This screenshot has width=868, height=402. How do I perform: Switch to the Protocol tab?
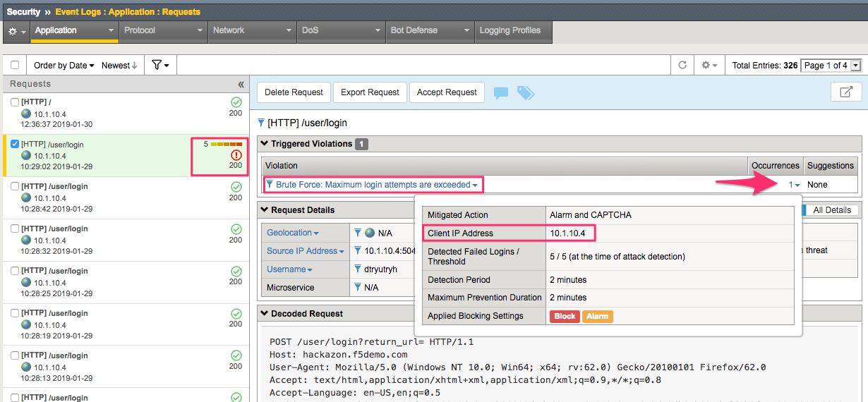[x=163, y=31]
